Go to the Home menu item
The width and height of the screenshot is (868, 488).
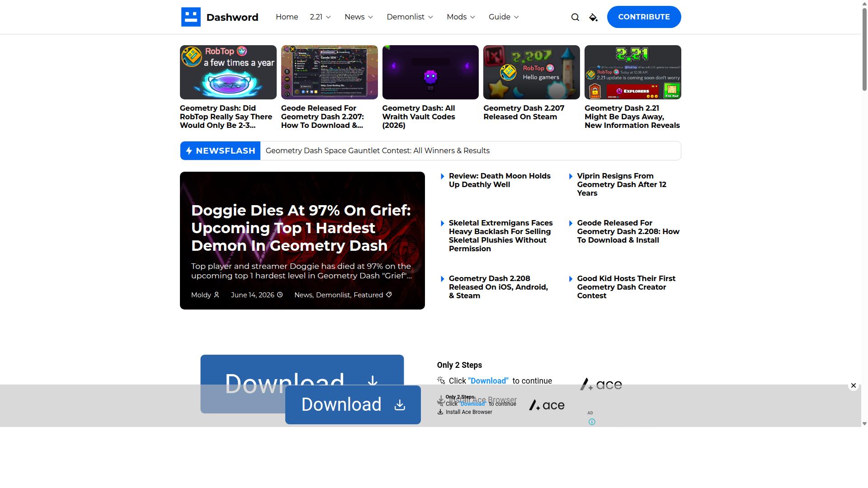pyautogui.click(x=287, y=17)
